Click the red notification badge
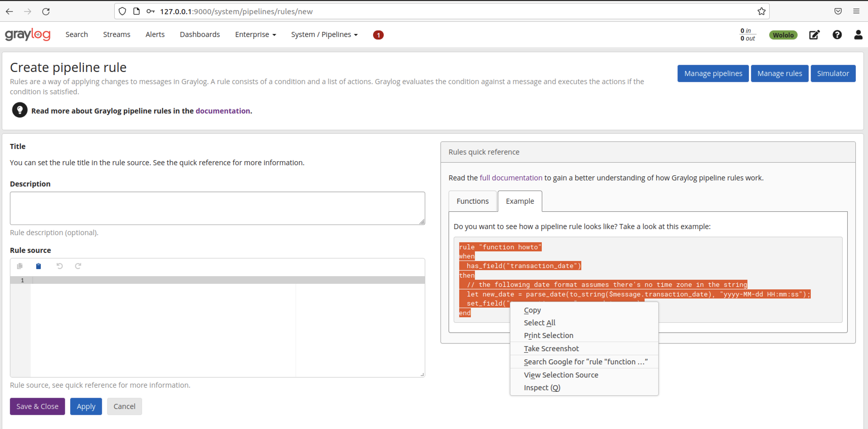Viewport: 868px width, 429px height. click(378, 35)
